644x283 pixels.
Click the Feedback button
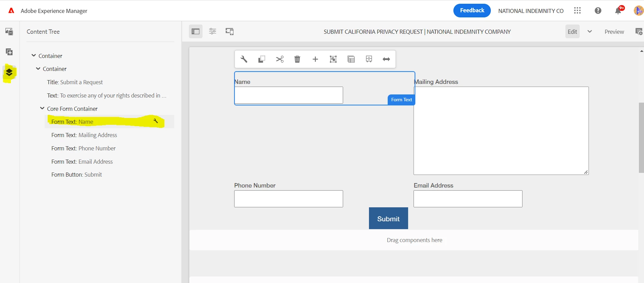(x=472, y=11)
